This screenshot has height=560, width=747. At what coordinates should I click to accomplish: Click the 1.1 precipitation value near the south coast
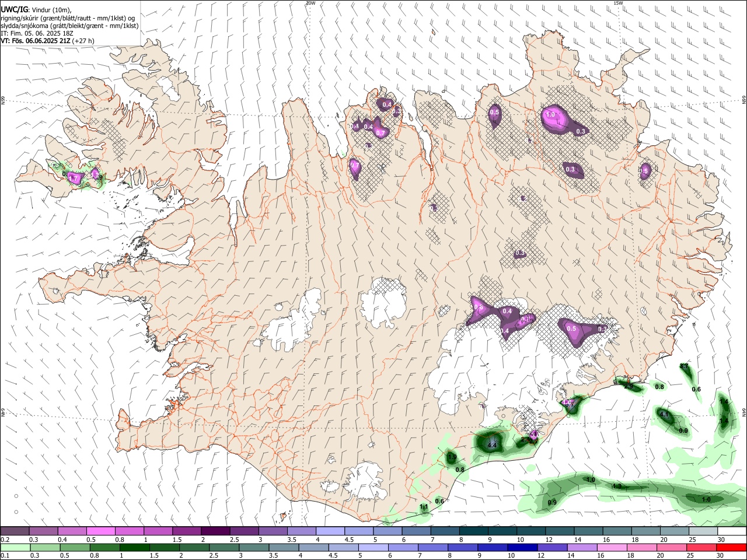click(x=424, y=507)
